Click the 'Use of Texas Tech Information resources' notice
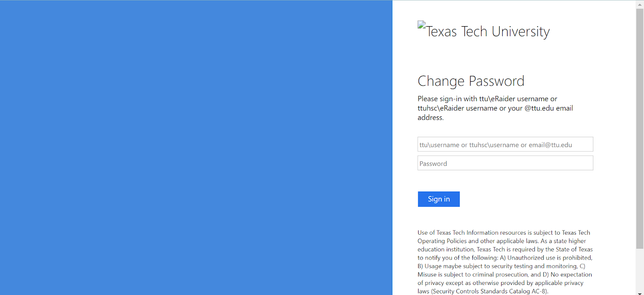The image size is (644, 295). [x=505, y=262]
